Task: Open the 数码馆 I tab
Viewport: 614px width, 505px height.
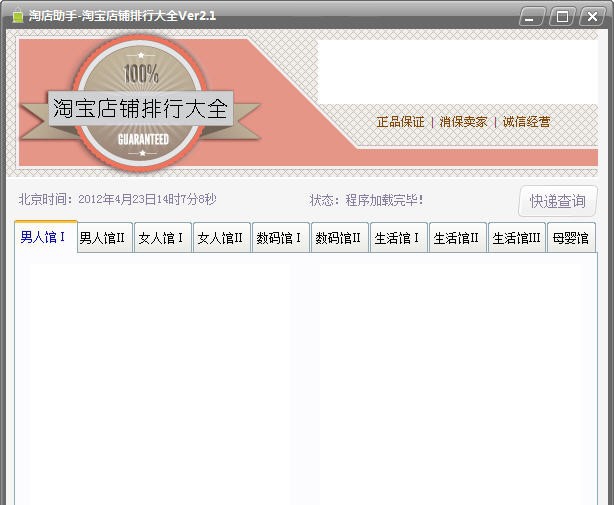Action: click(x=281, y=238)
